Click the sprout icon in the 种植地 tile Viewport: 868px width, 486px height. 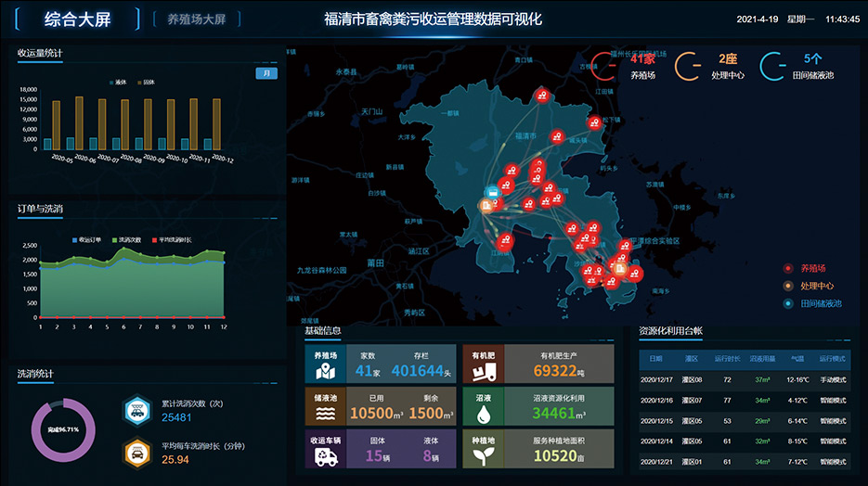click(x=484, y=456)
